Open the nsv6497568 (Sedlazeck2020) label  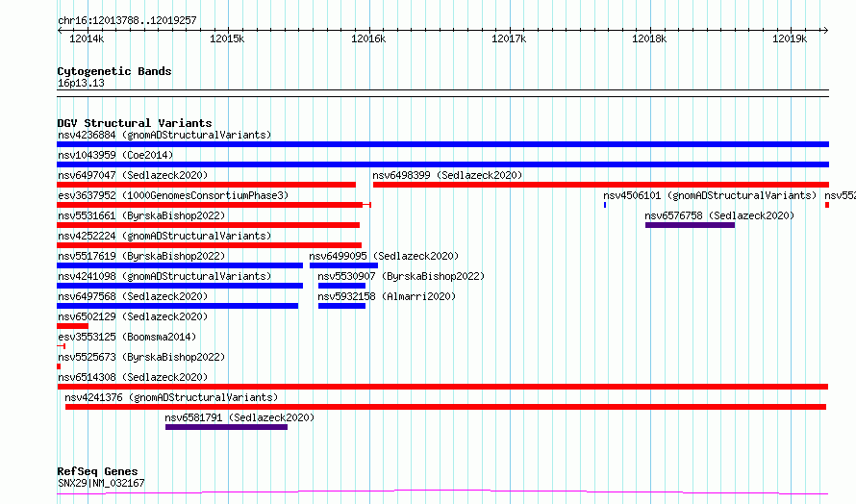coord(133,296)
